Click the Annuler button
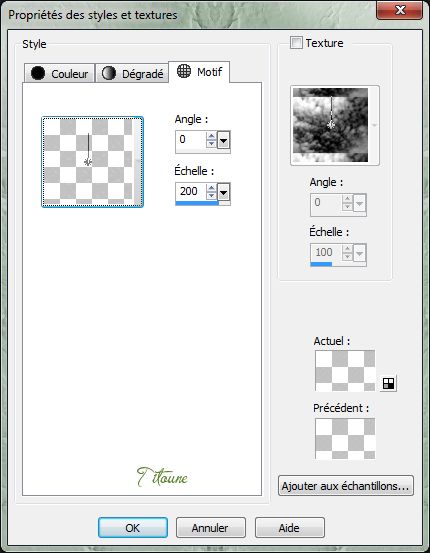430x553 pixels. coord(211,528)
